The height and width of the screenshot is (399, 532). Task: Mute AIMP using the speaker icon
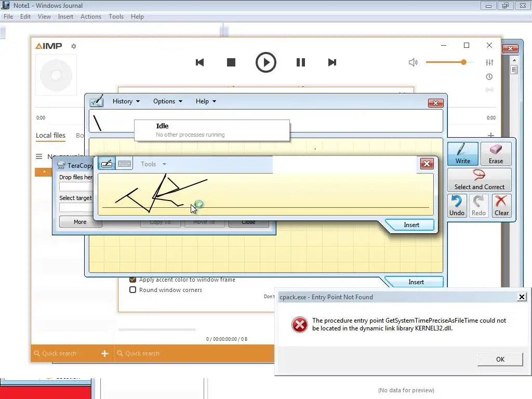point(413,62)
